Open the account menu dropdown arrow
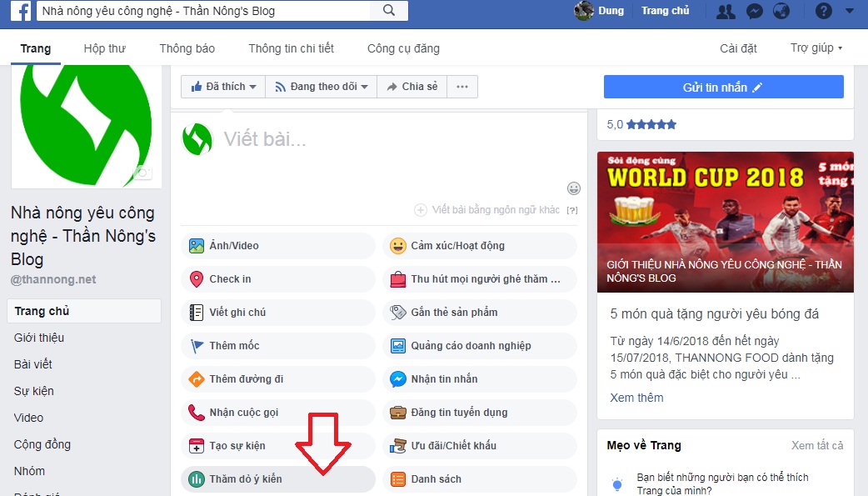The width and height of the screenshot is (868, 496). click(x=849, y=11)
